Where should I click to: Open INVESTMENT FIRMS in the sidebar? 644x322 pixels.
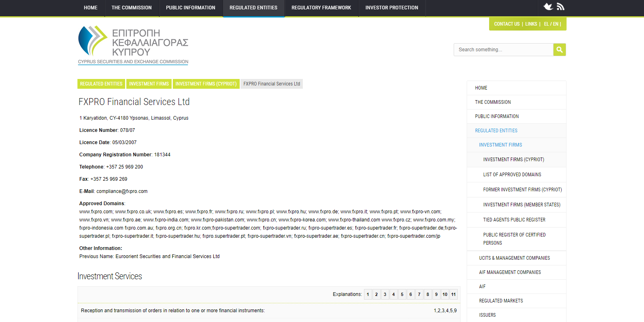click(516, 145)
